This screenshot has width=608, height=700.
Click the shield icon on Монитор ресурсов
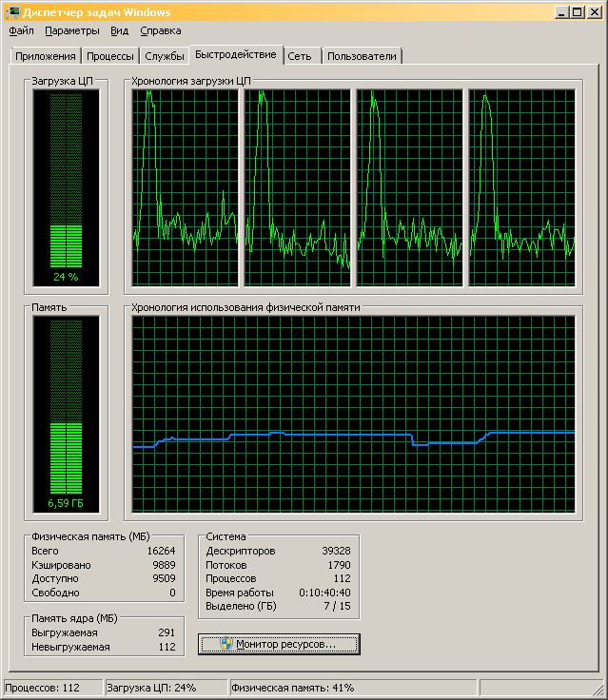[226, 644]
